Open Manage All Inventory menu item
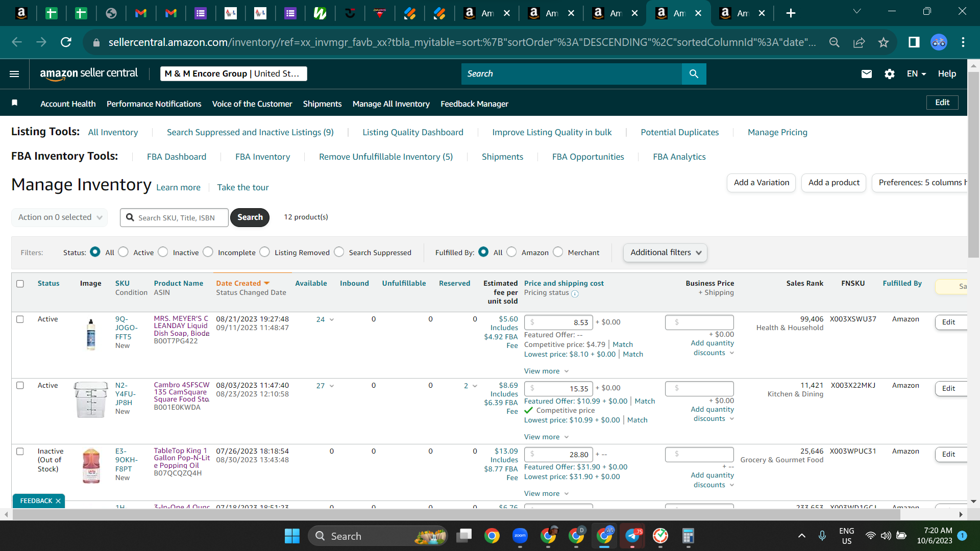The width and height of the screenshot is (980, 551). [x=391, y=104]
